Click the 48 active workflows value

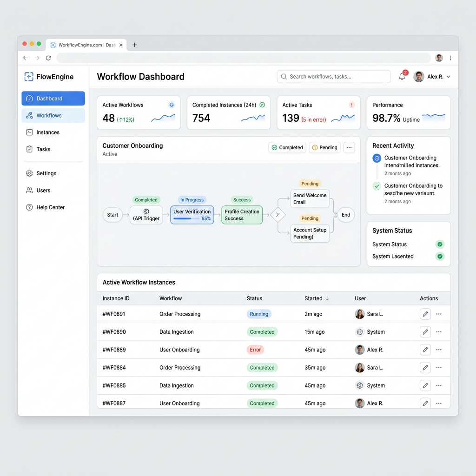click(108, 118)
